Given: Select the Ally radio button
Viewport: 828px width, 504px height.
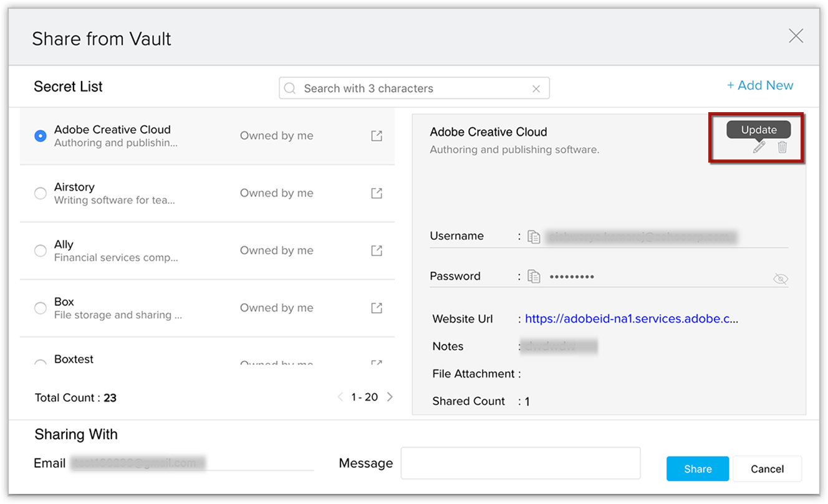Looking at the screenshot, I should (41, 251).
